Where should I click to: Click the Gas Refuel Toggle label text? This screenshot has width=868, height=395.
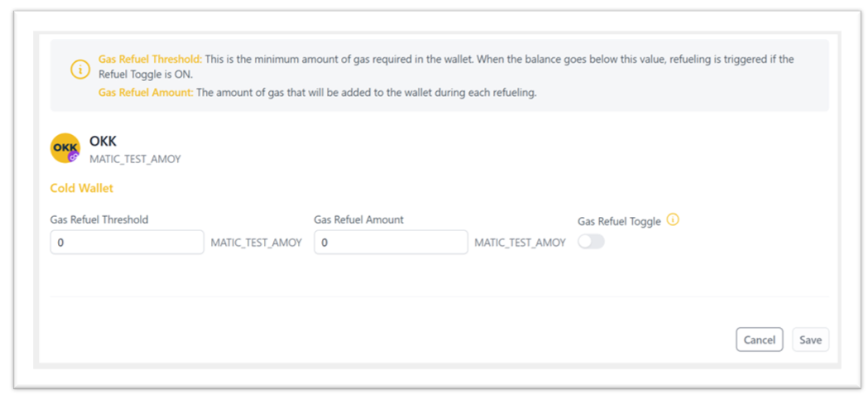pos(620,222)
